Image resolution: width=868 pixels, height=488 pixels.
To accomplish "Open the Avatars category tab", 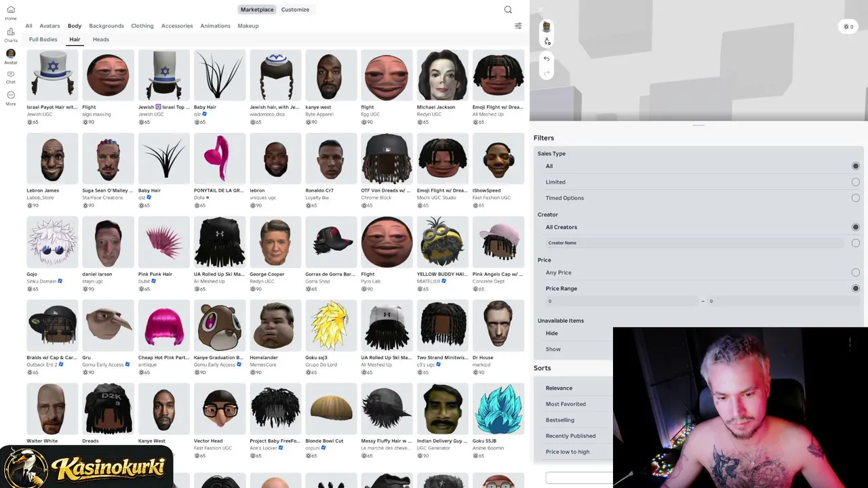I will click(50, 26).
